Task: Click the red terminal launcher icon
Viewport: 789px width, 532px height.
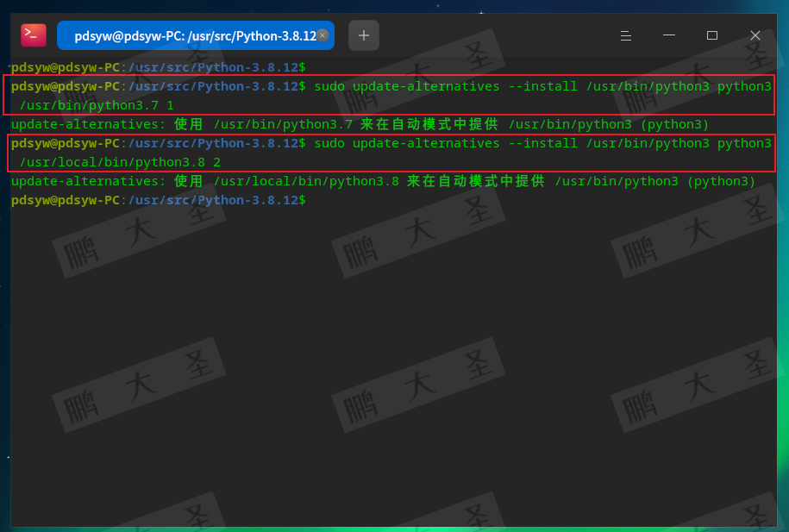Action: pos(33,34)
